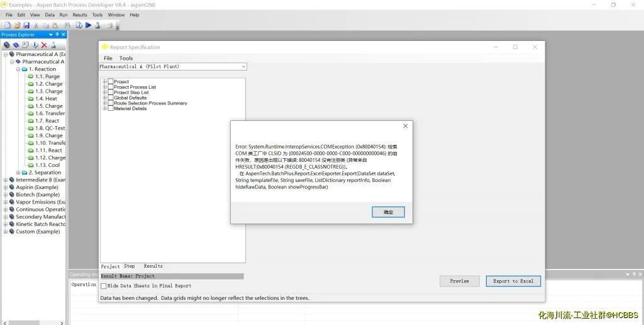Click the Copy toolbar icon
The height and width of the screenshot is (325, 644).
(45, 25)
